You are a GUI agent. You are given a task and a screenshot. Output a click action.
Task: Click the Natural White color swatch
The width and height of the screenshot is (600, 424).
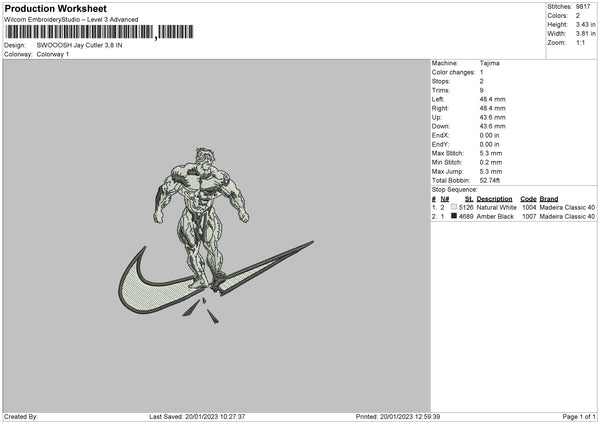pos(454,207)
